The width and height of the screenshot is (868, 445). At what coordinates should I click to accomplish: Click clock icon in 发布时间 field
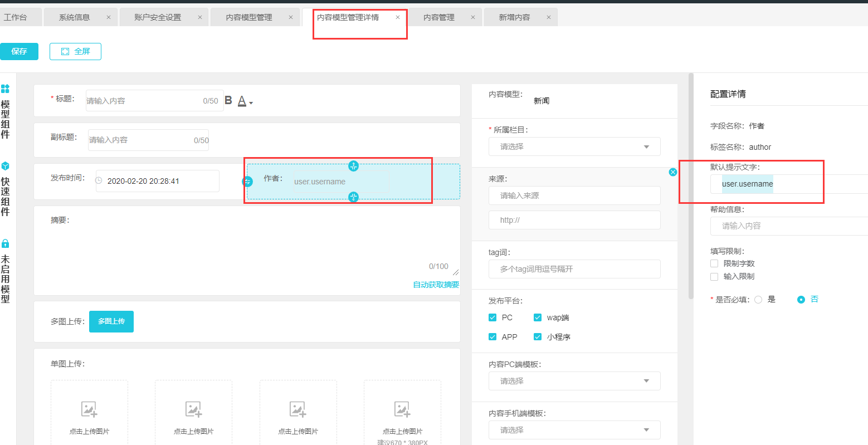(x=99, y=181)
